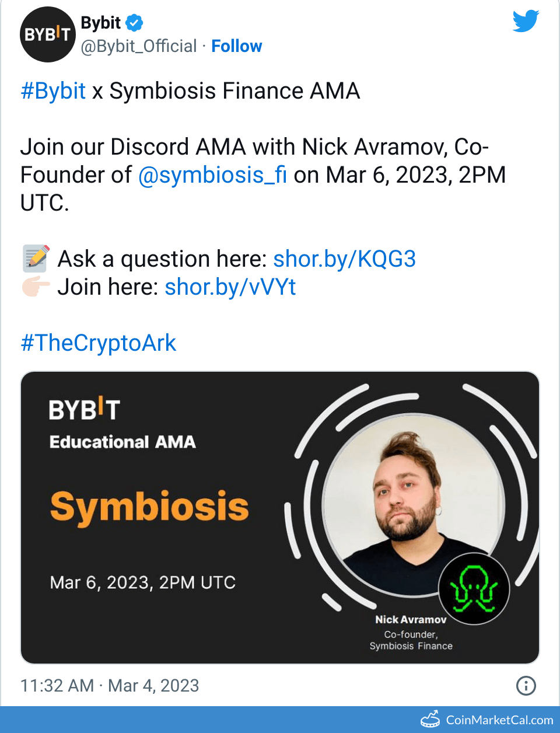Open the @symbiosis_fi mention
560x733 pixels.
pyautogui.click(x=212, y=175)
